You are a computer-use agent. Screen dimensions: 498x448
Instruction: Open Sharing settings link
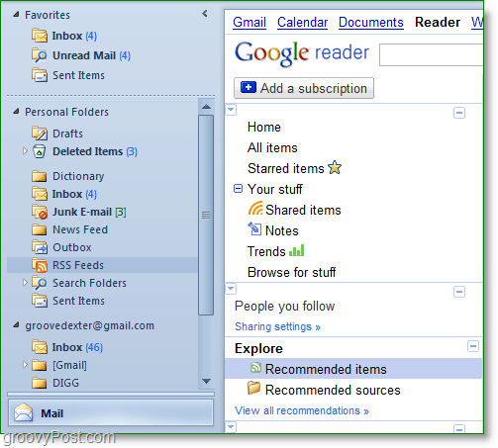coord(277,326)
